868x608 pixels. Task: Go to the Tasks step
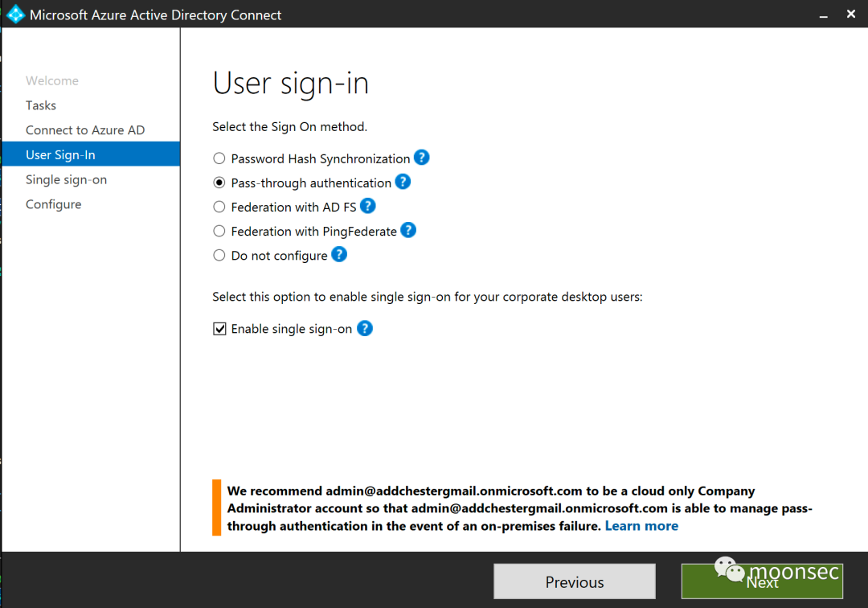[41, 105]
